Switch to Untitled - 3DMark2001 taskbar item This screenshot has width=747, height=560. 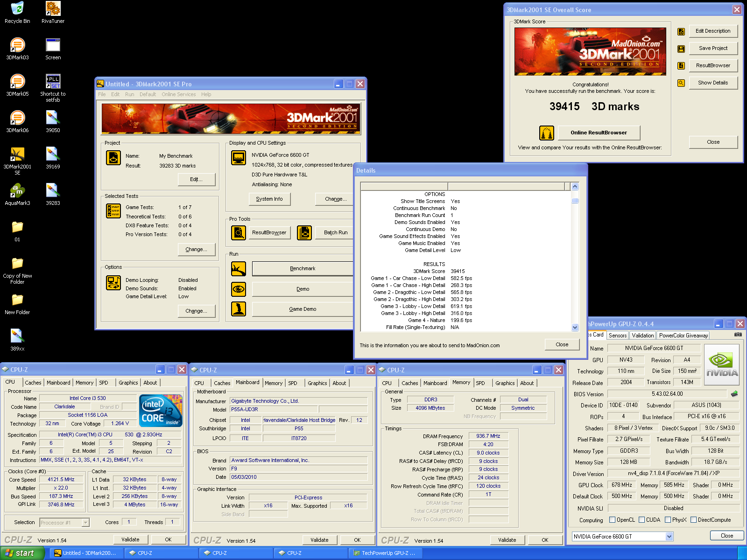coord(87,553)
